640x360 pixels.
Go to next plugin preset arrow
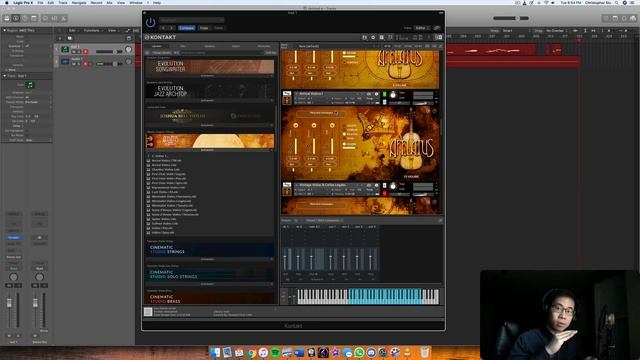171,28
